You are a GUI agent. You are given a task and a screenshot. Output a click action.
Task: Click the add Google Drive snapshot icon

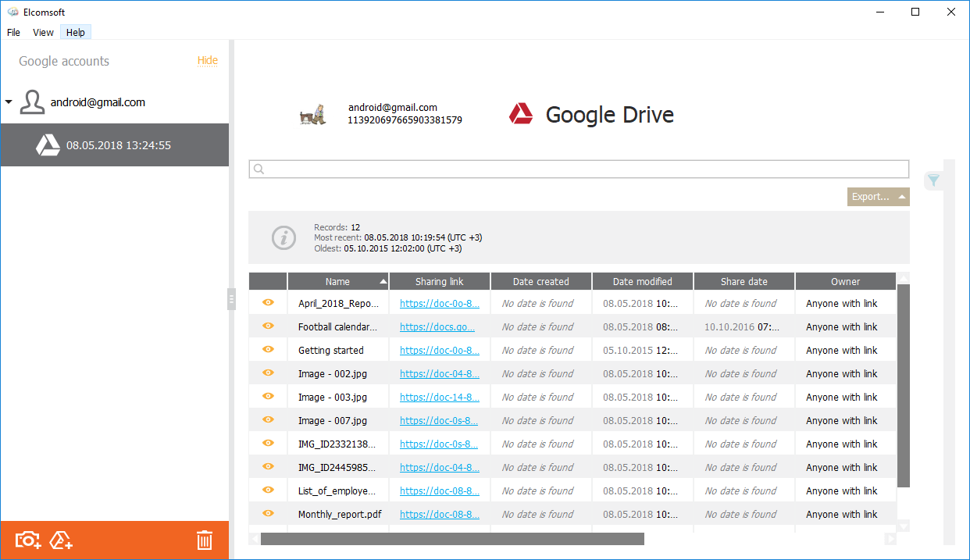61,540
